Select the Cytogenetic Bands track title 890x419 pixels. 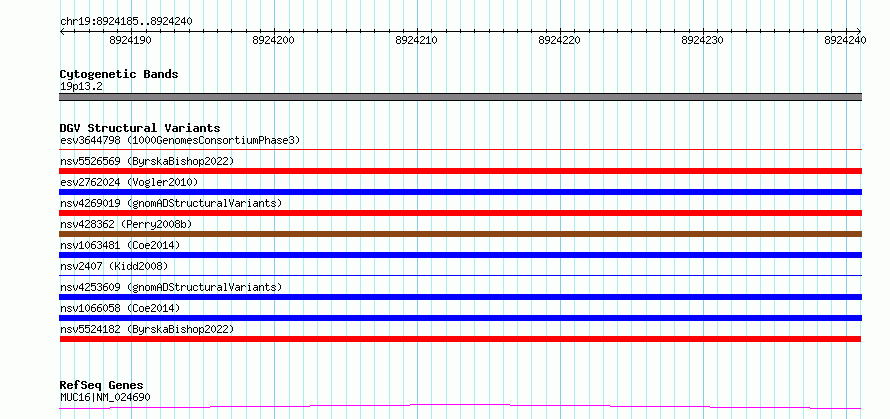point(119,74)
